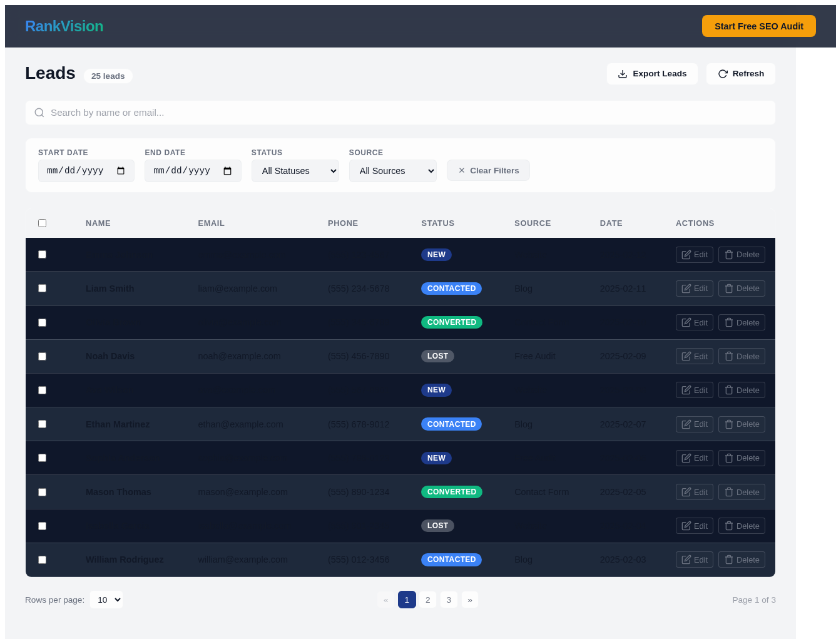The image size is (836, 644).
Task: Refresh the leads table
Action: pos(741,74)
